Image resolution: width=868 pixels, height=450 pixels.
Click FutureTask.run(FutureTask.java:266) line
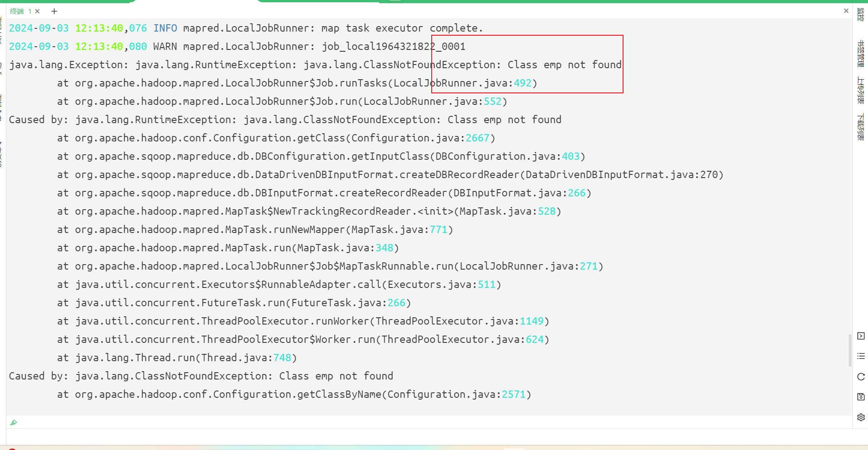pos(234,303)
